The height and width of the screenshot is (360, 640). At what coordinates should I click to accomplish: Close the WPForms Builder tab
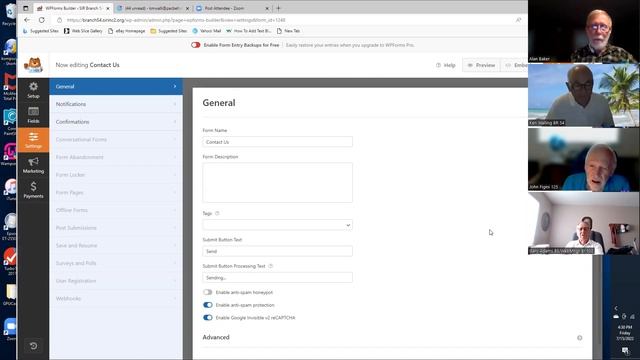[x=108, y=8]
